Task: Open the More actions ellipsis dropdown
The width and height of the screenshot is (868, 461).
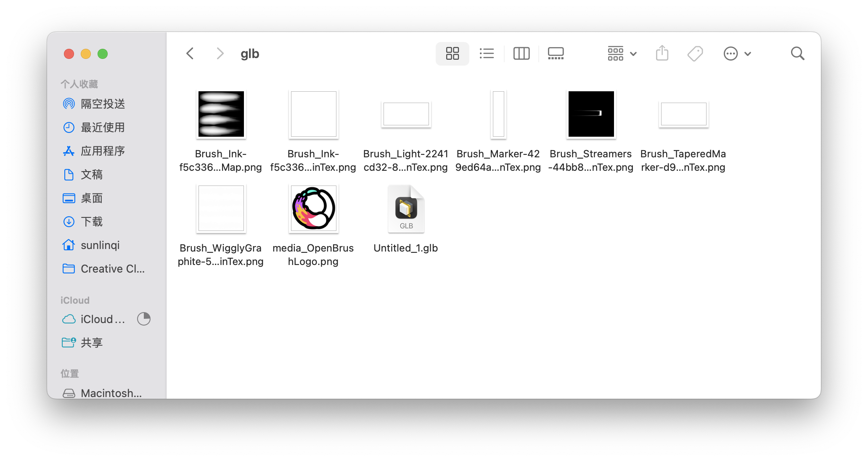Action: tap(737, 53)
